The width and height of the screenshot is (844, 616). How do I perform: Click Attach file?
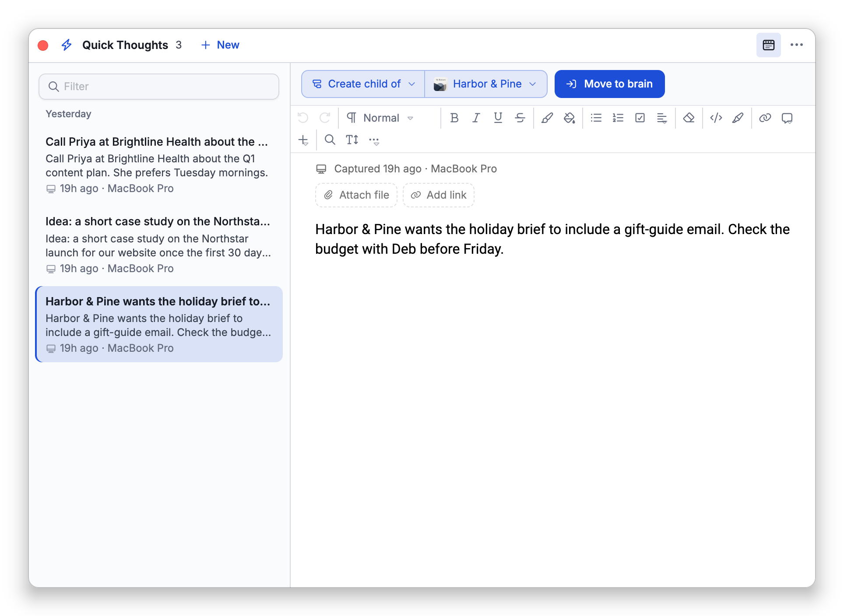(356, 195)
